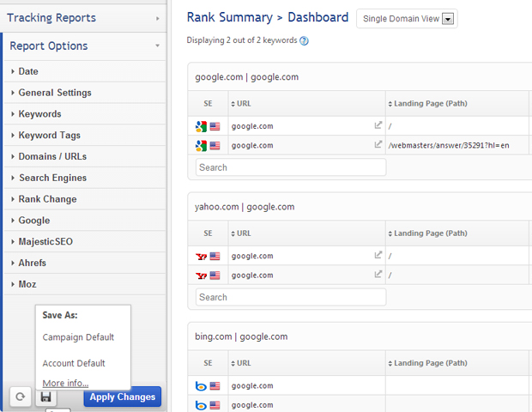Expand the Search Engines option
532x412 pixels.
[x=52, y=178]
